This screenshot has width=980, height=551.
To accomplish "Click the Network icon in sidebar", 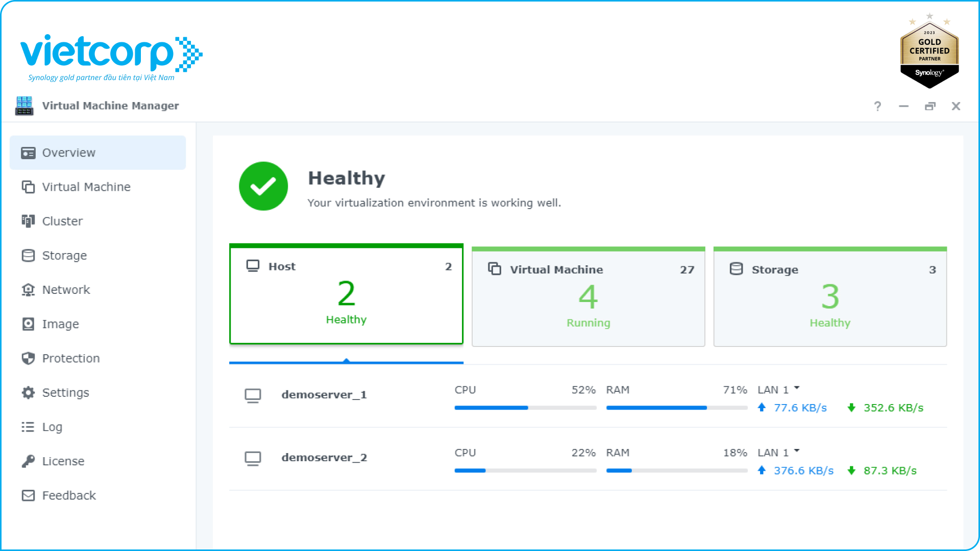I will (x=28, y=290).
